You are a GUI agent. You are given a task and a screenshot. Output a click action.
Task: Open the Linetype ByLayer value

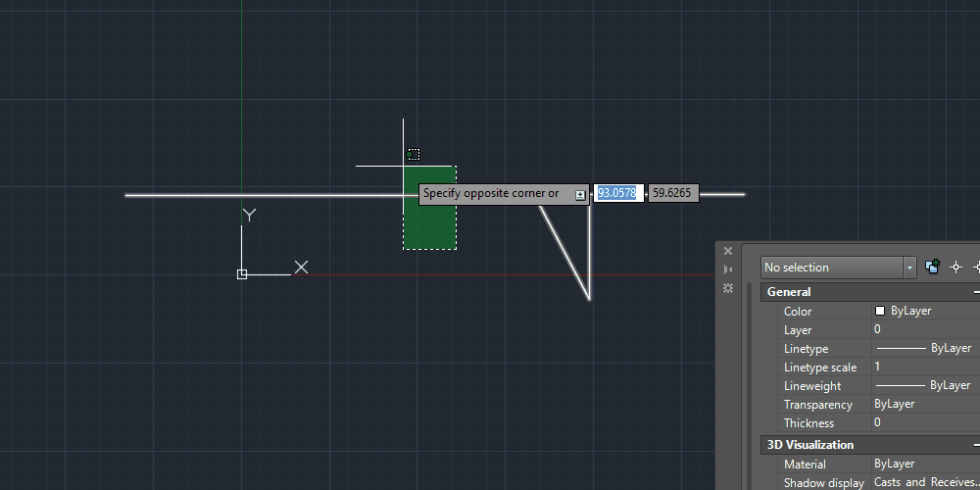[x=926, y=348]
